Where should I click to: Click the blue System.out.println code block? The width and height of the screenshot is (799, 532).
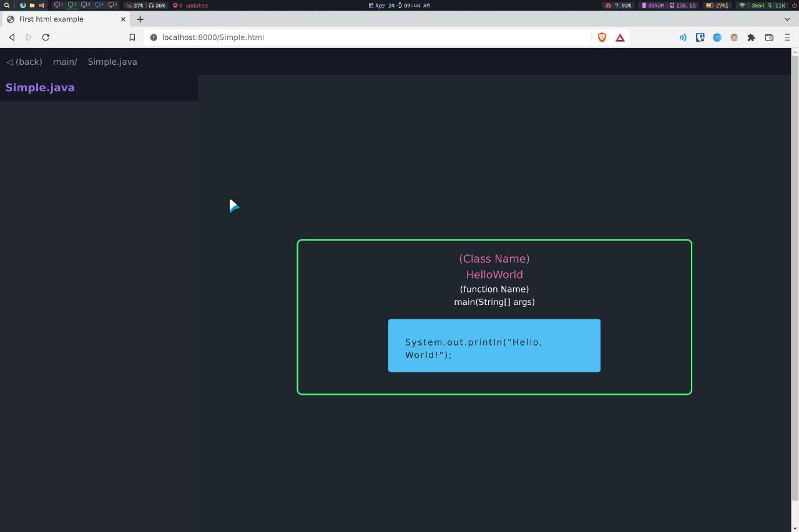494,346
